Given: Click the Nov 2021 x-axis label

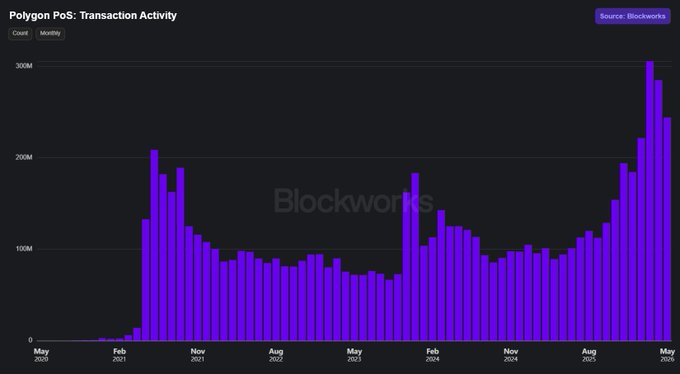Looking at the screenshot, I should 198,355.
